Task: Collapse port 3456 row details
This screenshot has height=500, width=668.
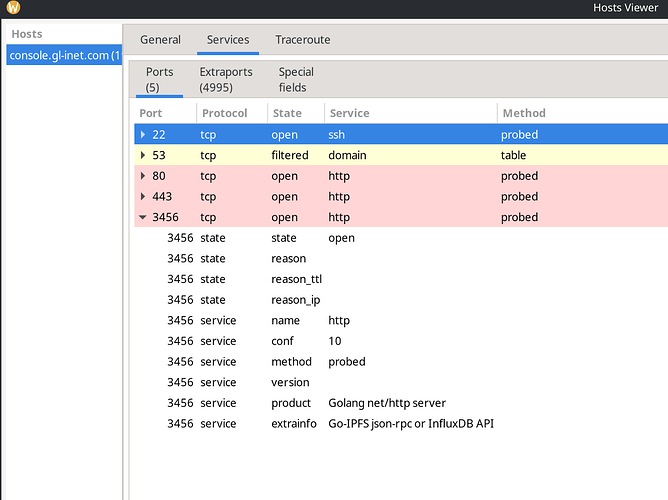Action: [x=143, y=217]
